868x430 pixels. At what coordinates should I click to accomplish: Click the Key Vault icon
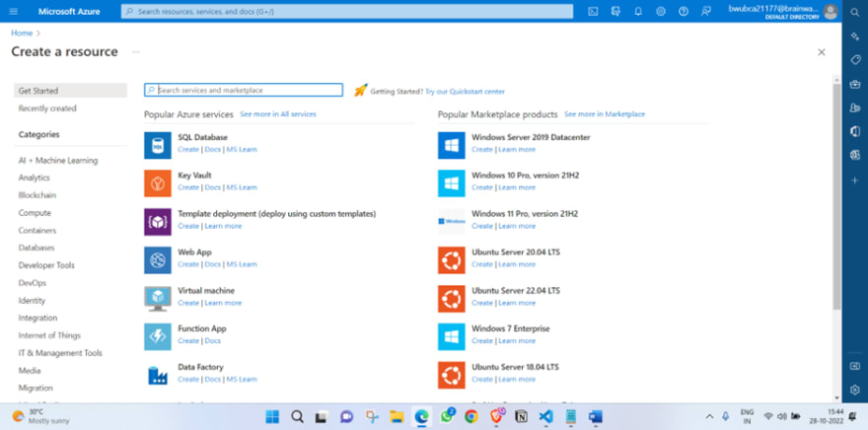click(x=158, y=183)
